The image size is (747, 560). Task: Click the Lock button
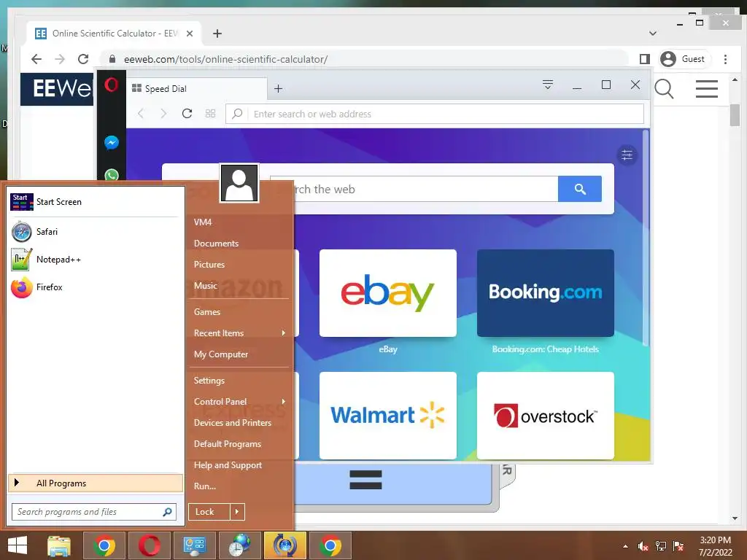(x=209, y=512)
